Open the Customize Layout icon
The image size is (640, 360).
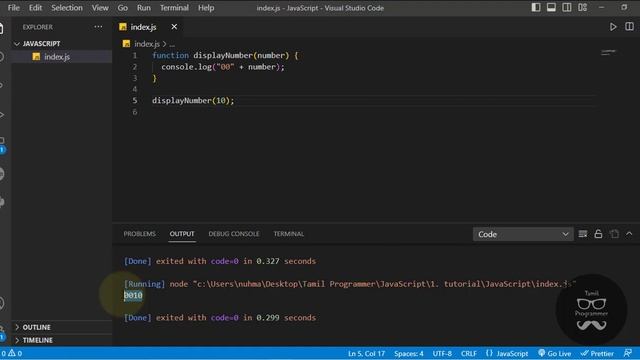click(582, 7)
